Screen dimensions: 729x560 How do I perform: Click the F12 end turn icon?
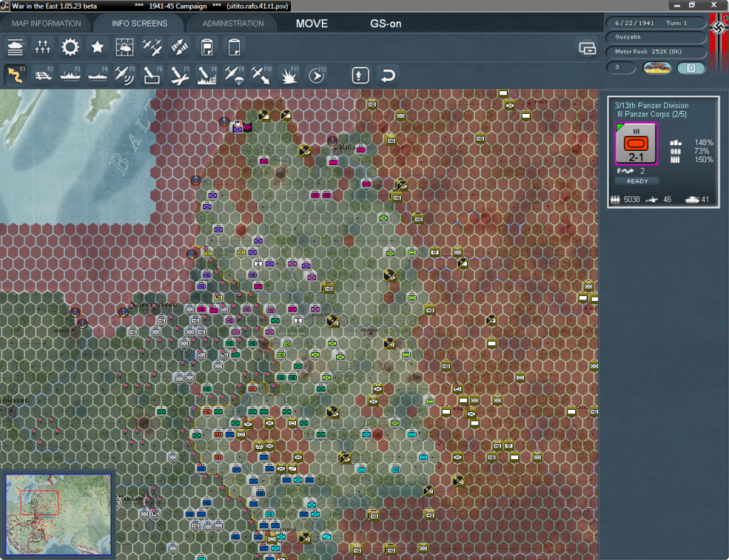pos(317,75)
